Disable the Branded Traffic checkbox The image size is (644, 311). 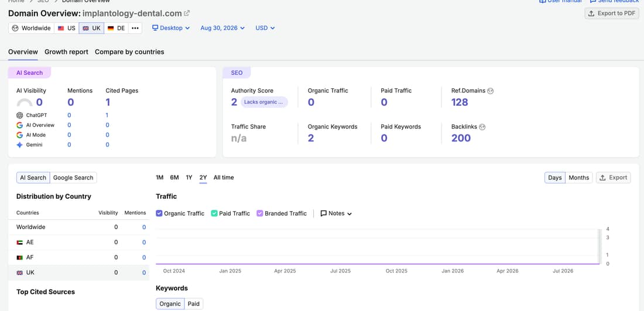(x=259, y=213)
